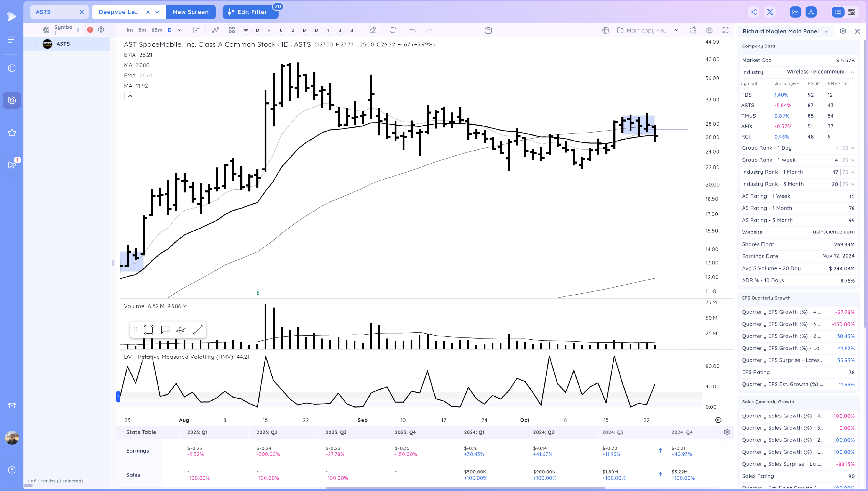The width and height of the screenshot is (868, 491).
Task: Tick the ASTS watchlist row checkbox
Action: [33, 44]
